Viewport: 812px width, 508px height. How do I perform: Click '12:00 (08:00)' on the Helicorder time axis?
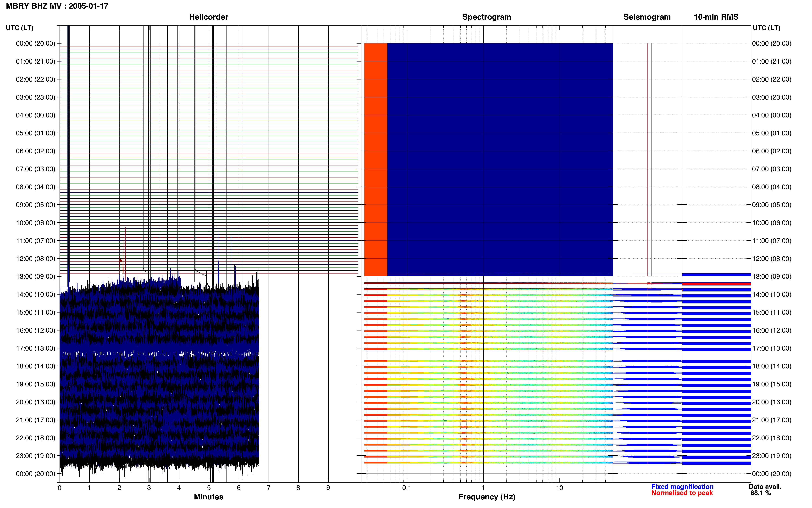pos(36,259)
